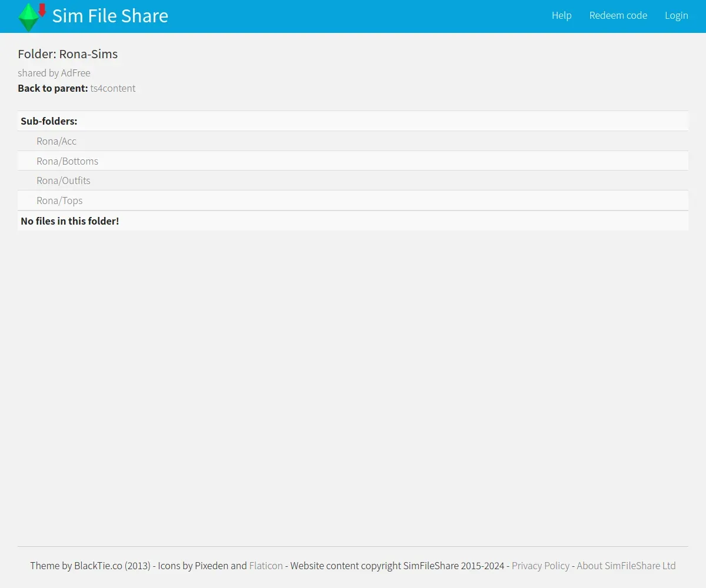
Task: Open the Rona/Tops sub-folder
Action: (59, 201)
